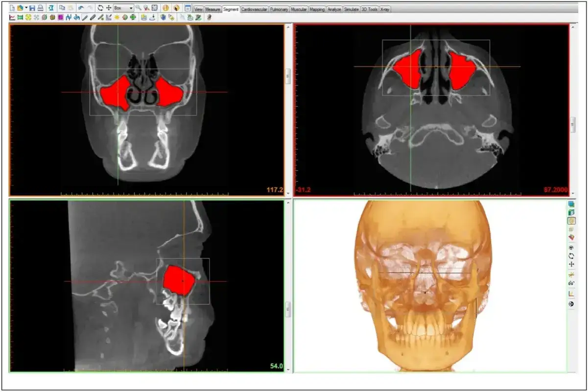Click the green Crop mask rectangle icon
The width and height of the screenshot is (588, 392).
tap(21, 17)
